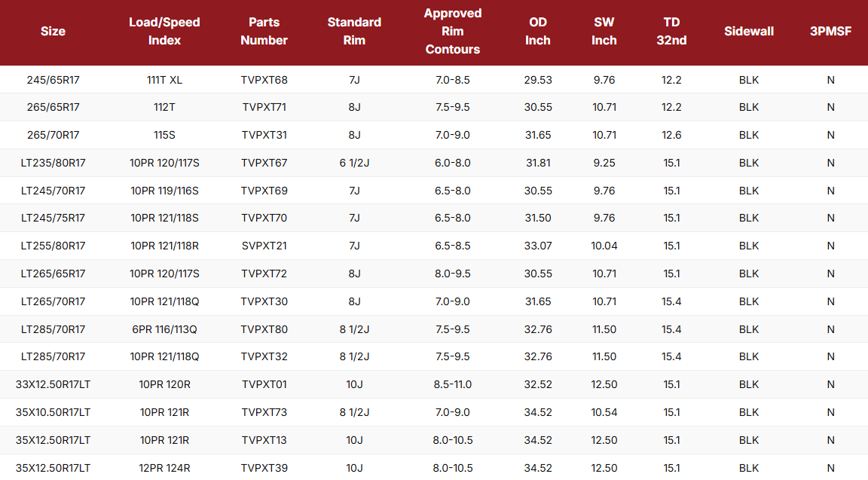Select the Approved Rim Contours header
Viewport: 868px width, 480px height.
[453, 32]
